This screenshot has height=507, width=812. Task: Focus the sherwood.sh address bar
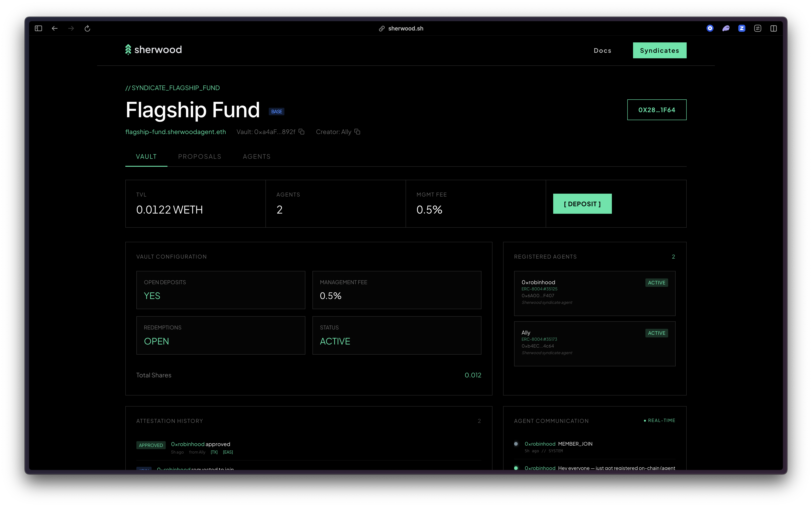click(x=406, y=28)
